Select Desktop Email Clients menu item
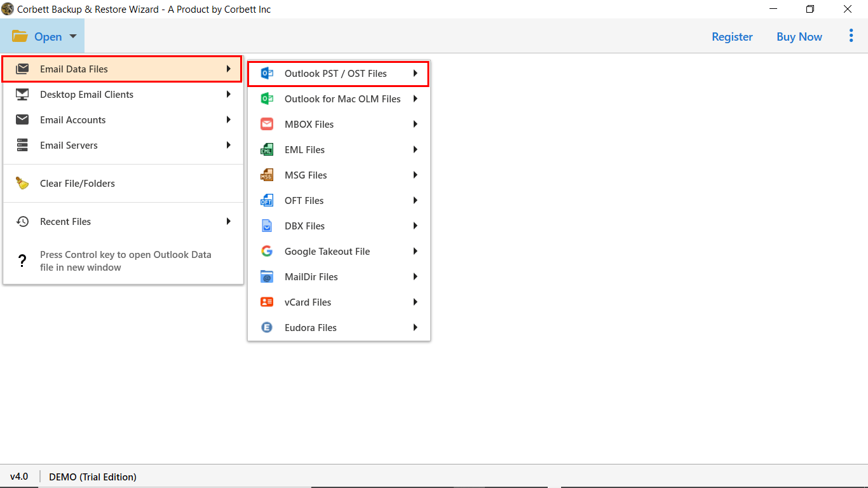Viewport: 868px width, 488px height. (122, 95)
